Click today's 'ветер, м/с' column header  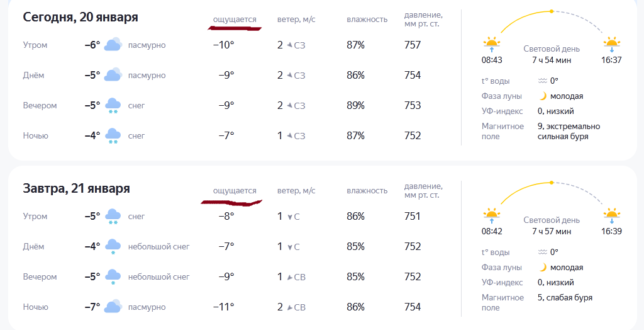(296, 20)
